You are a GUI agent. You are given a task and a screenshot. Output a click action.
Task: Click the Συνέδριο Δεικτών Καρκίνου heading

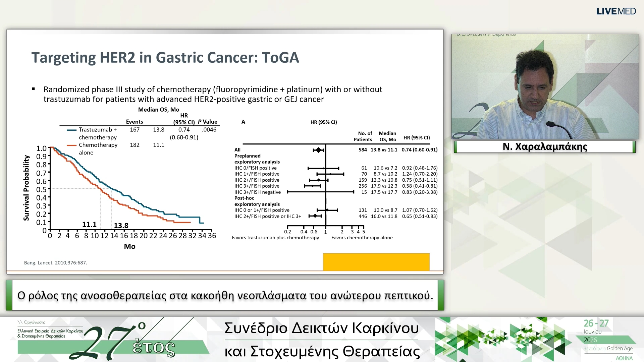pyautogui.click(x=322, y=328)
